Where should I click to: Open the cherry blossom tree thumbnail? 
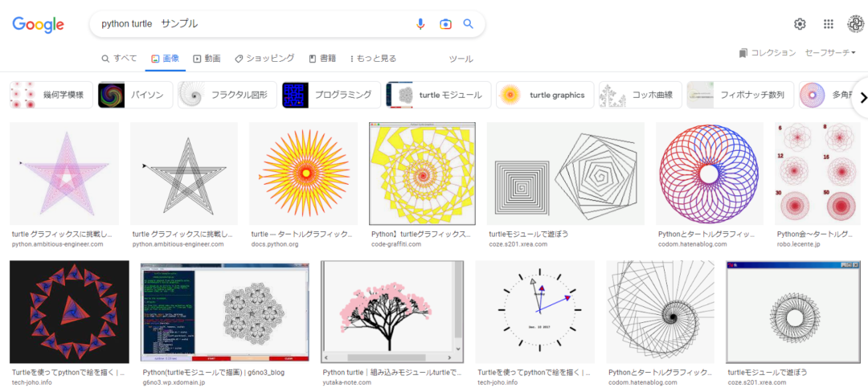click(x=392, y=312)
